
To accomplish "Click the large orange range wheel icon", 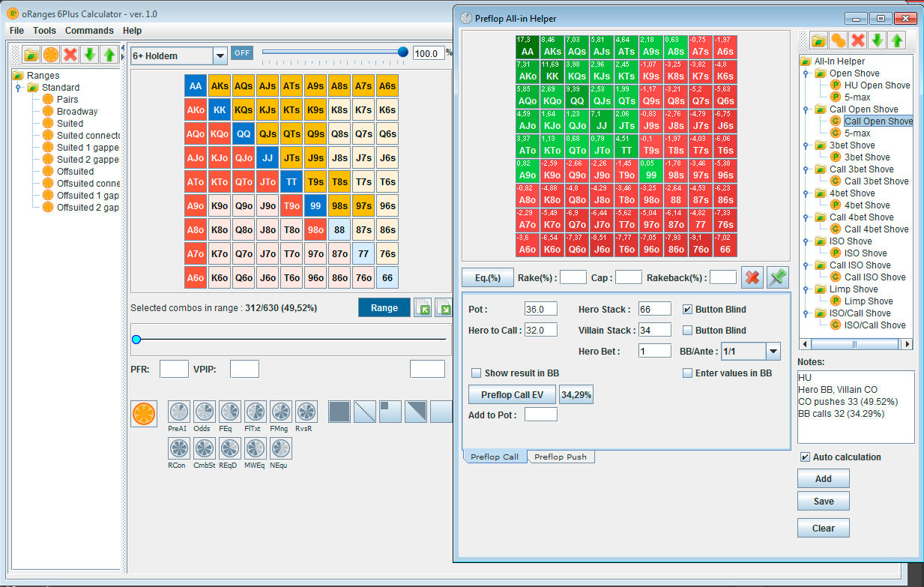I will [143, 413].
